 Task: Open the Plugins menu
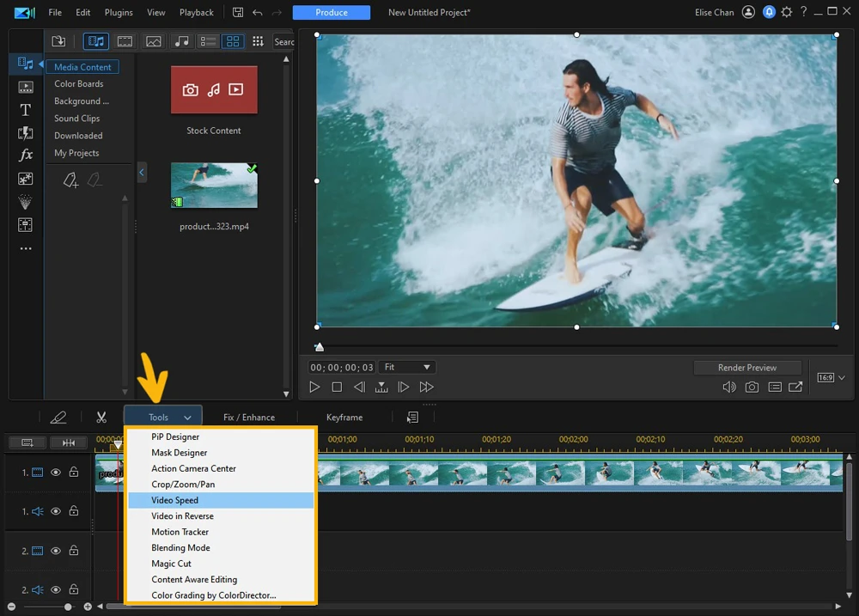tap(119, 13)
